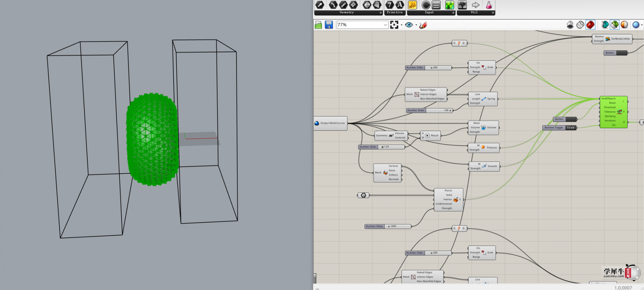The width and height of the screenshot is (644, 290).
Task: Click the Tolerance input of the solver
Action: coord(610,112)
